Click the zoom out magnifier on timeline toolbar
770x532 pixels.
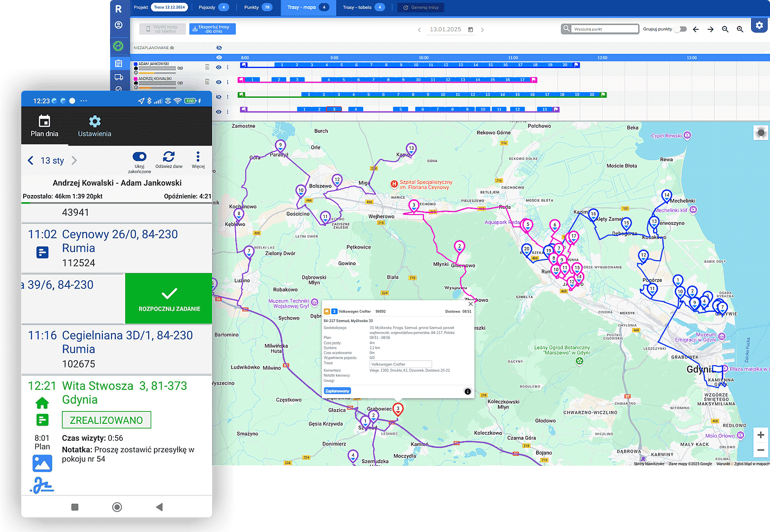click(725, 29)
